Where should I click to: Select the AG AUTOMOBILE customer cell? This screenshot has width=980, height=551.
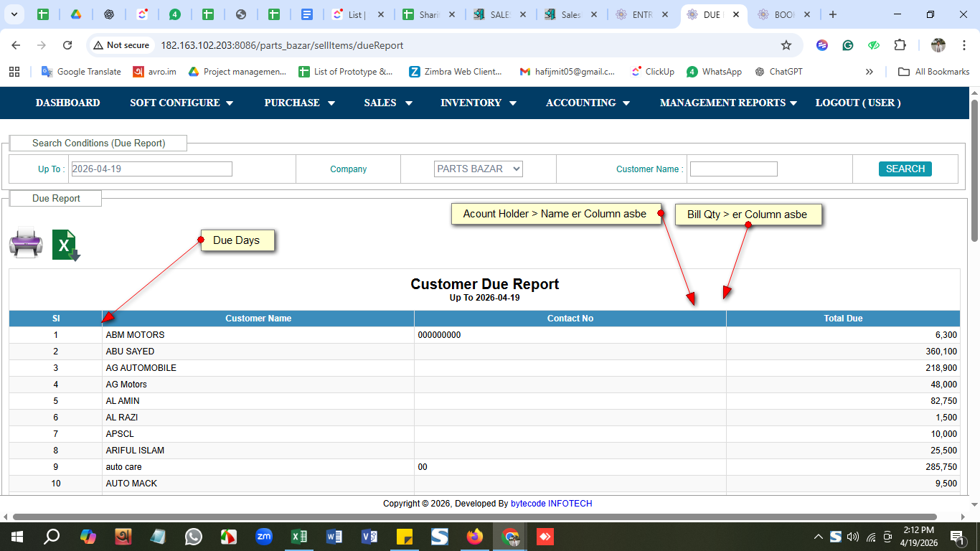coord(258,368)
